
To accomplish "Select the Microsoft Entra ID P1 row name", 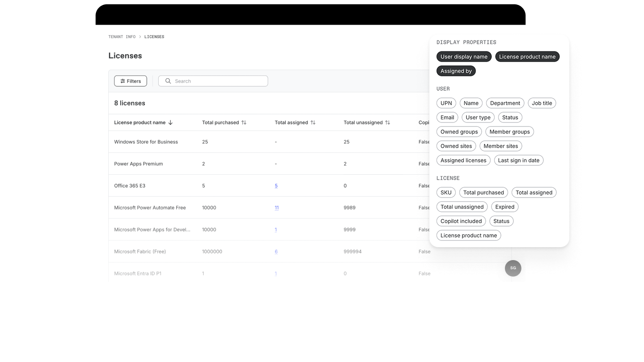I will click(x=138, y=274).
